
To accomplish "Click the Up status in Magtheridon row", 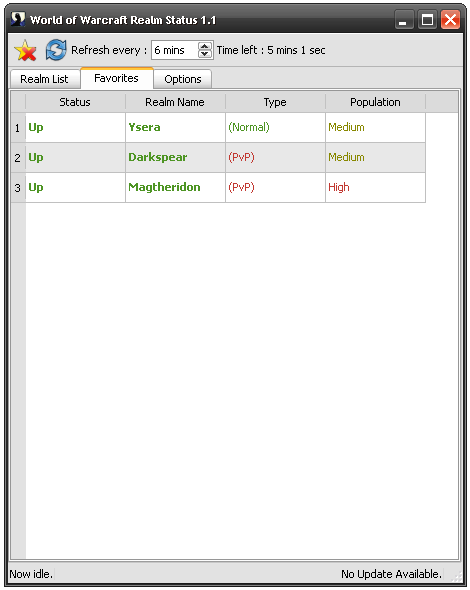I will pos(75,188).
